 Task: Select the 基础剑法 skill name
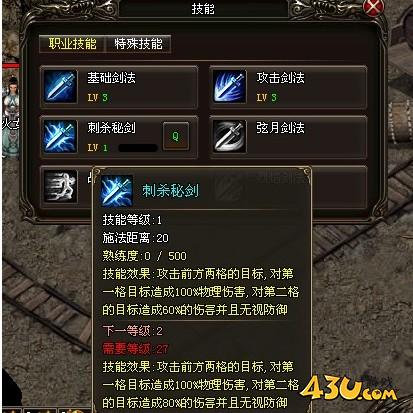coord(111,78)
